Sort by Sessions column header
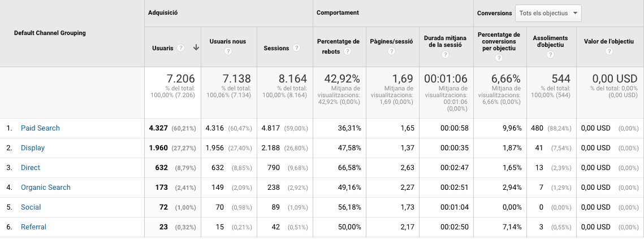The height and width of the screenshot is (239, 644). (x=276, y=48)
